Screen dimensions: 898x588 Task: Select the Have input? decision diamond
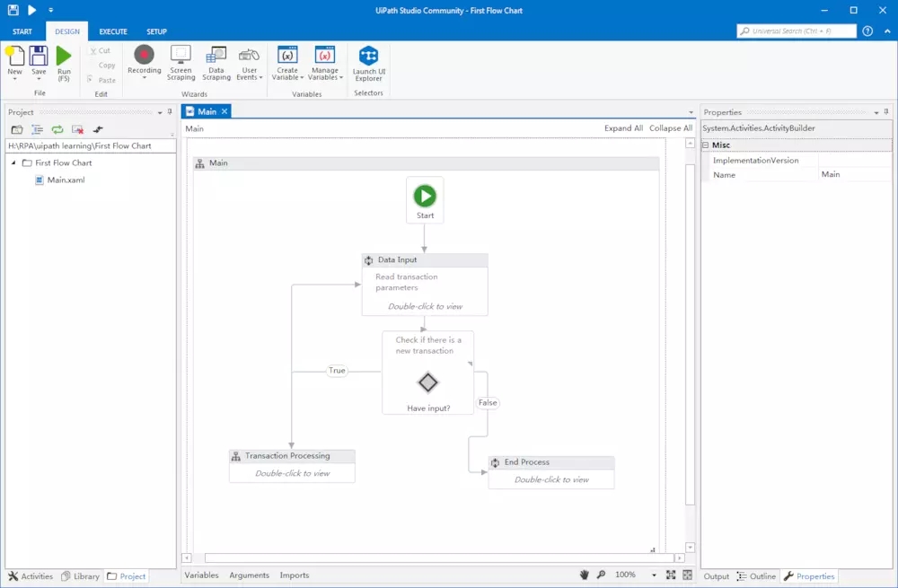pyautogui.click(x=427, y=382)
